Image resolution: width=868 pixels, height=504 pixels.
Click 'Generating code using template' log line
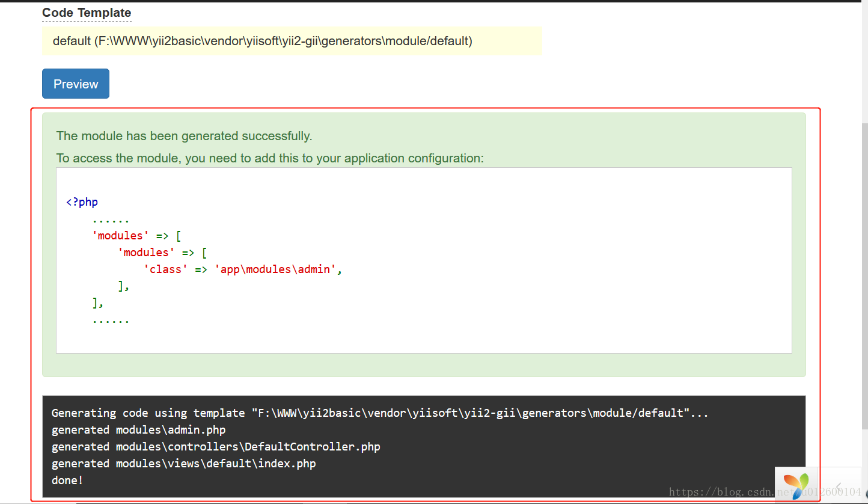[x=380, y=413]
